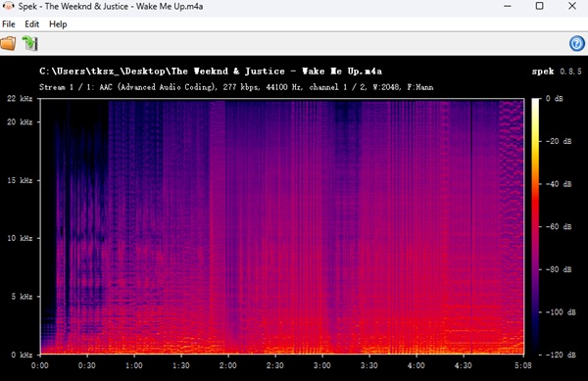Select the 3:30 time axis label
Viewport: 588px width, 381px height.
[x=369, y=365]
